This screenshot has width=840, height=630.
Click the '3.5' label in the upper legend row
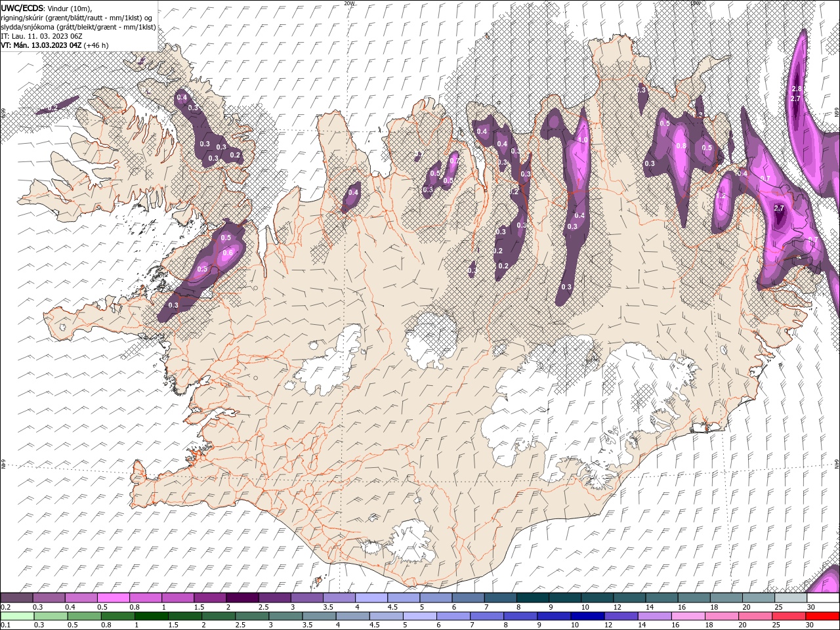pyautogui.click(x=327, y=607)
